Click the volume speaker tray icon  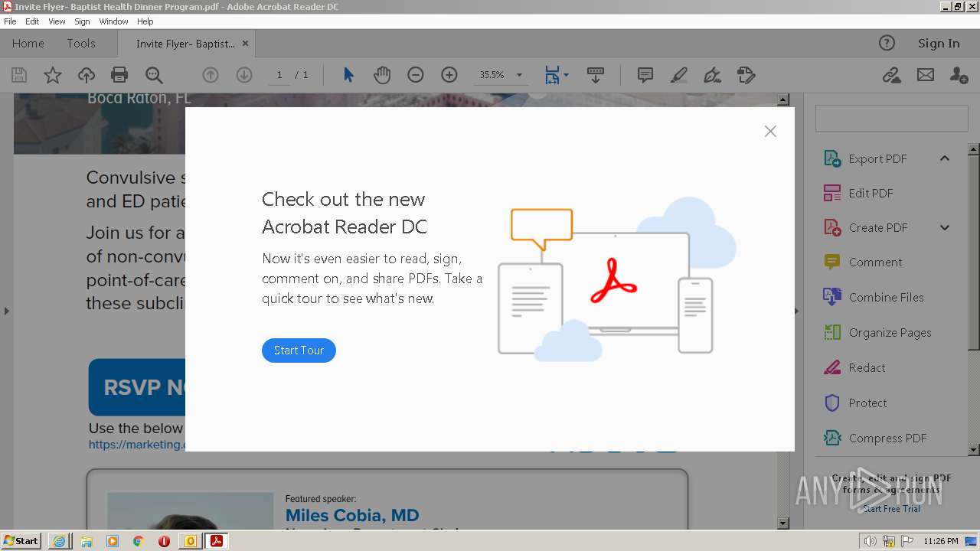[x=870, y=541]
